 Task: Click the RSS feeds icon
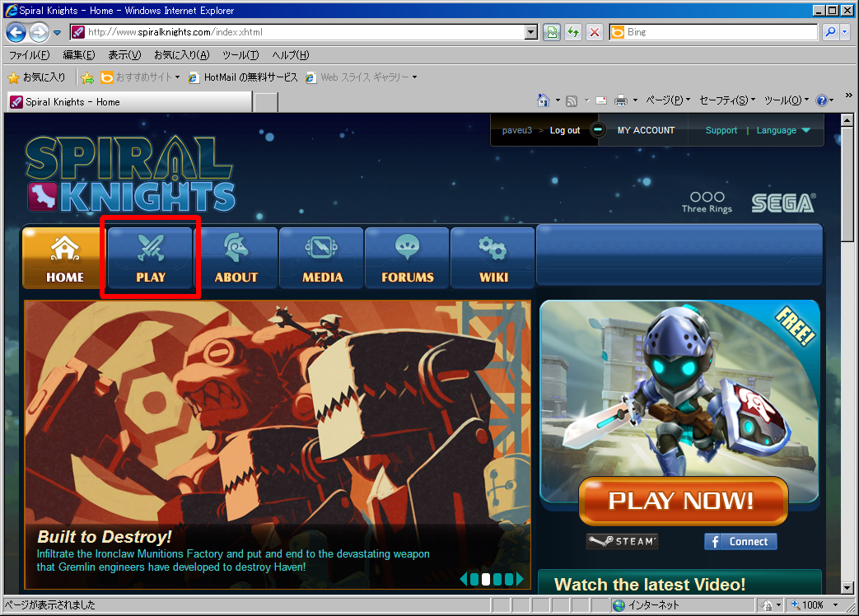pos(572,100)
